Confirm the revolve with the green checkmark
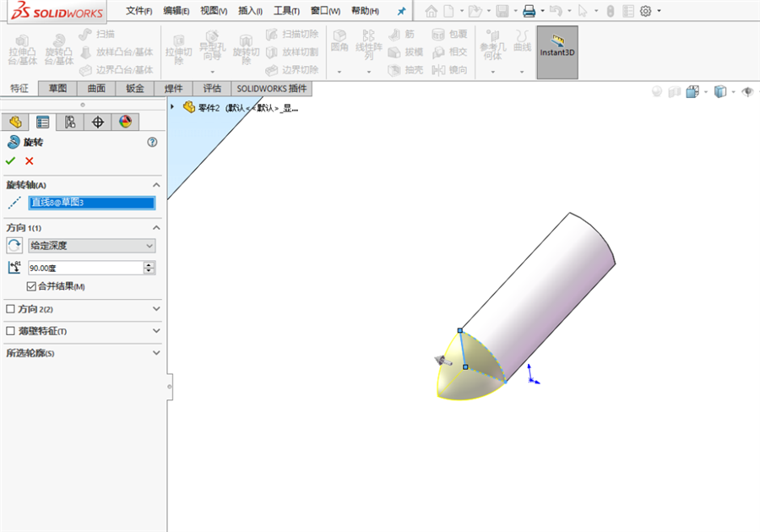 click(x=11, y=160)
